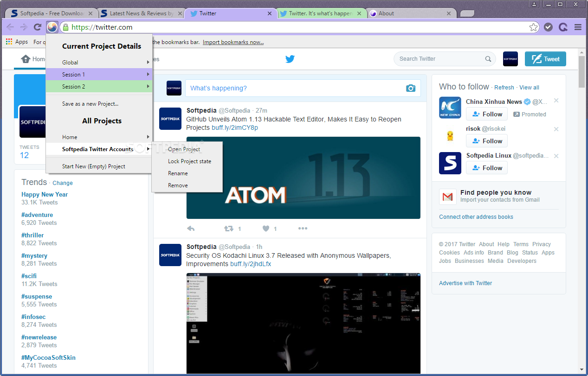Click China Xinhua News avatar
Screen dimensions: 588x376
click(x=450, y=108)
